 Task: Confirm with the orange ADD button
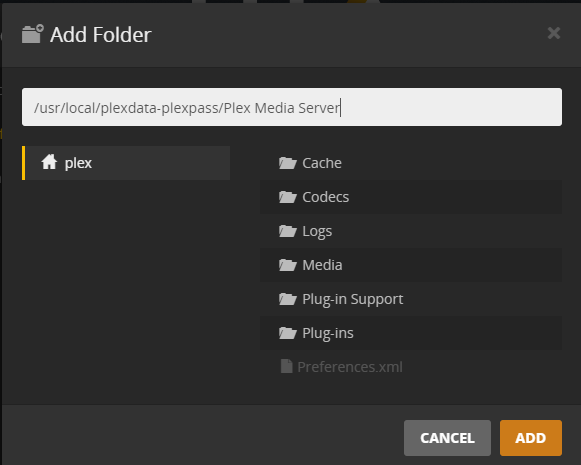(531, 438)
